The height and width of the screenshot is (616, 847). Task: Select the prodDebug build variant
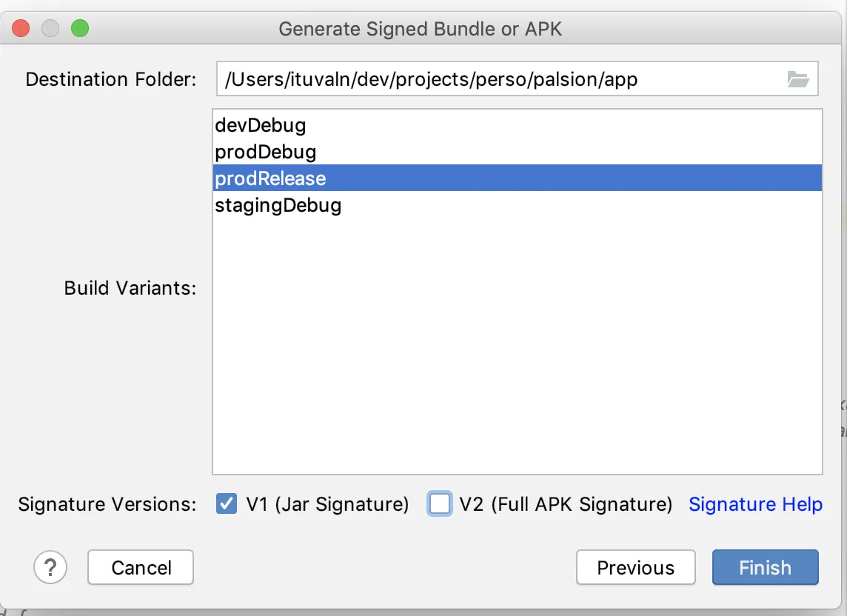point(265,152)
